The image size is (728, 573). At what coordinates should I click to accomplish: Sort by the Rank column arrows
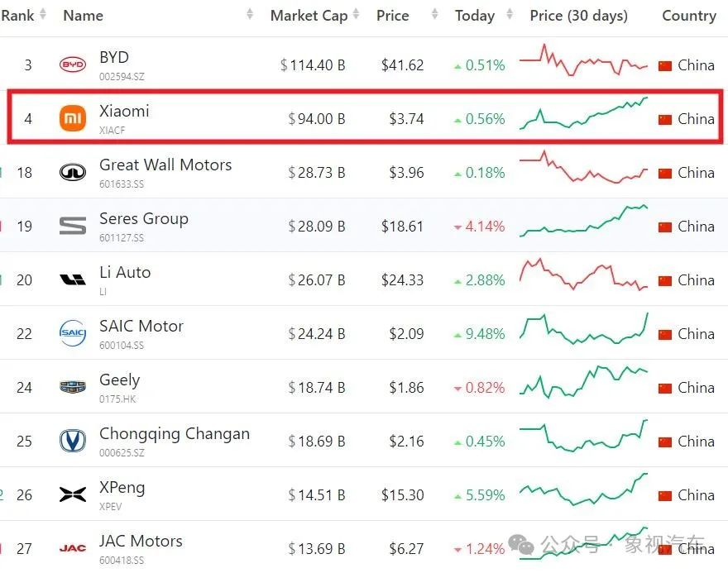[43, 16]
